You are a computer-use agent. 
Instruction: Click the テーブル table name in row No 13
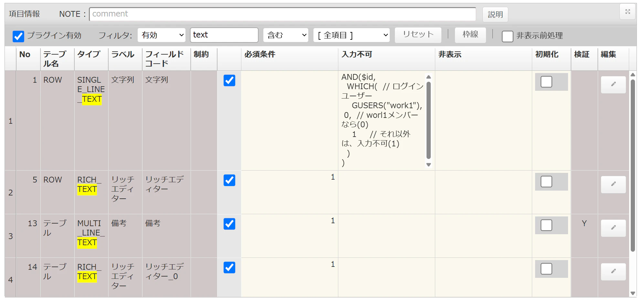(x=55, y=228)
